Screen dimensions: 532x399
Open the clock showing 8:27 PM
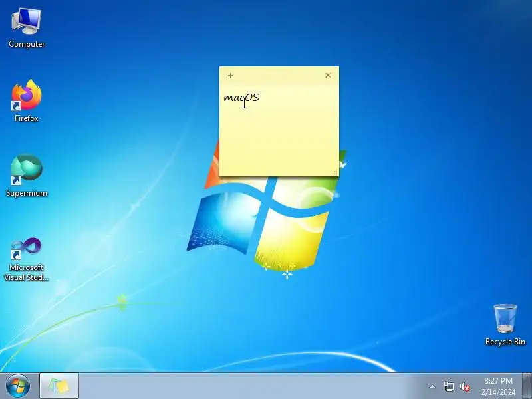click(x=498, y=386)
